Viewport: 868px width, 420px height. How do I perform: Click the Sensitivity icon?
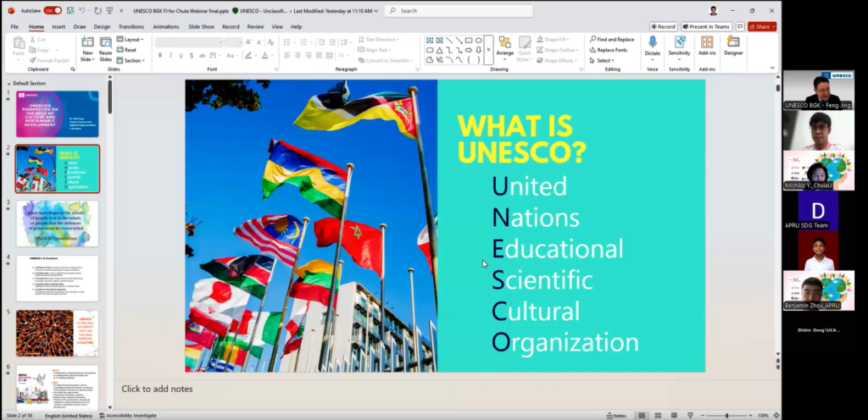679,42
